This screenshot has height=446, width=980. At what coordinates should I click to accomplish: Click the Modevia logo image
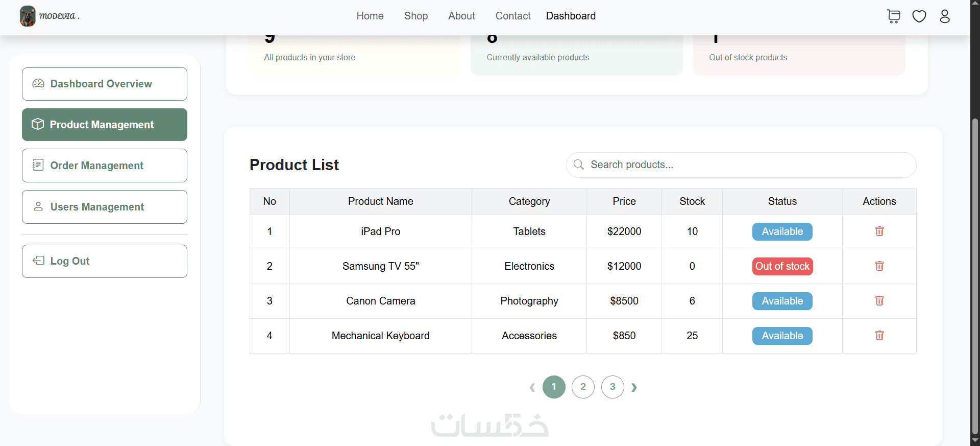point(28,16)
